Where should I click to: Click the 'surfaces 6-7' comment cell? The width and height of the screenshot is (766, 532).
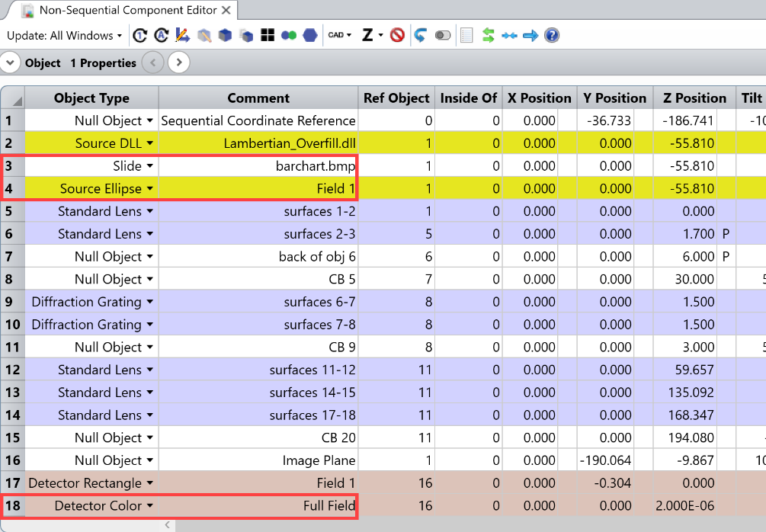[x=258, y=302]
